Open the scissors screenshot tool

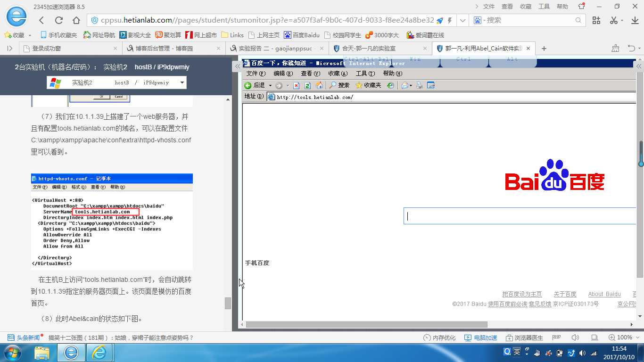[613, 20]
